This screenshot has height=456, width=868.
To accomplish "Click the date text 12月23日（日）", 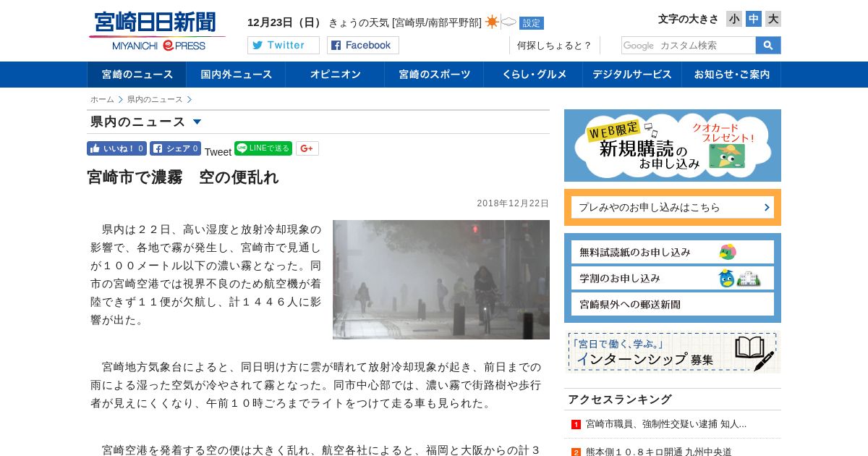I will 284,22.
